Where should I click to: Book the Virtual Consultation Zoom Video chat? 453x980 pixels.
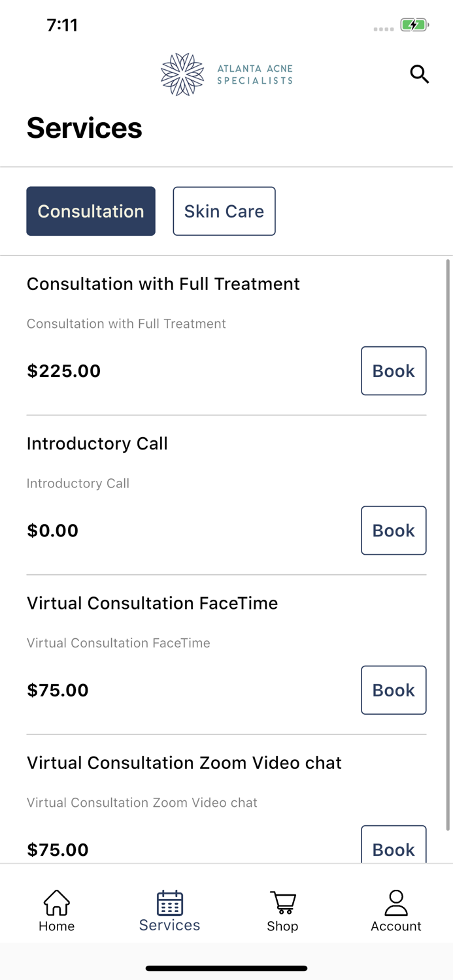[x=393, y=847]
